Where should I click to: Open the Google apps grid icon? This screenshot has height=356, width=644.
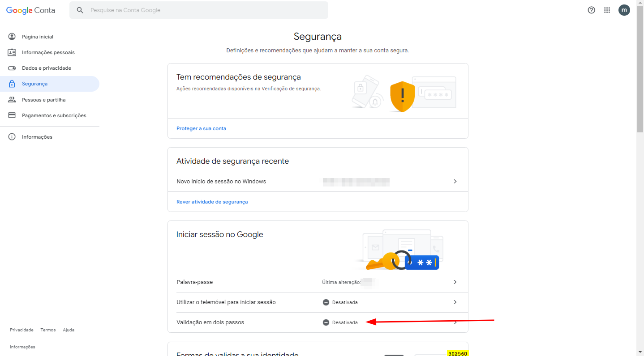(x=607, y=10)
